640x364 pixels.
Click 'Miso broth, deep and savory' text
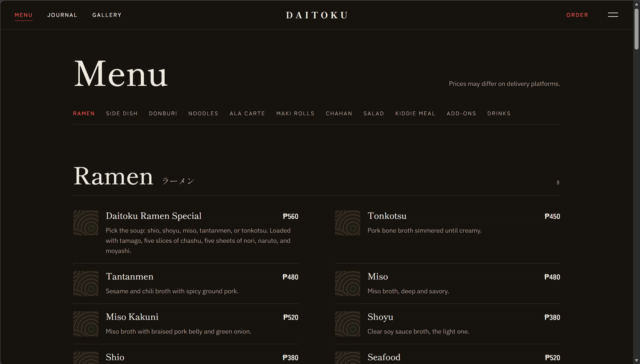[x=408, y=291]
